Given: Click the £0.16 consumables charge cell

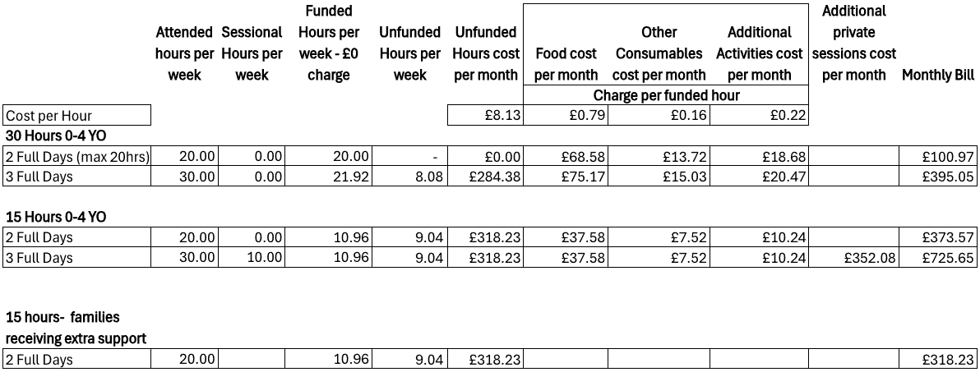Looking at the screenshot, I should (659, 115).
